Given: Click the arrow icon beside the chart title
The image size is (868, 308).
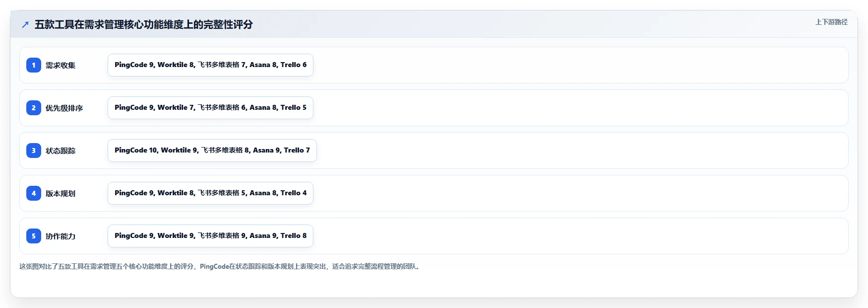Looking at the screenshot, I should point(25,24).
